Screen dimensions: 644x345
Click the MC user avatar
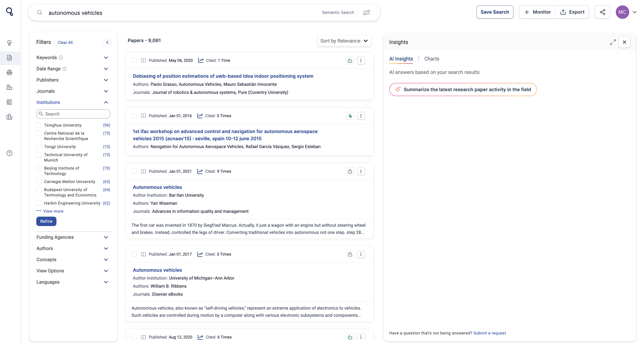coord(622,12)
